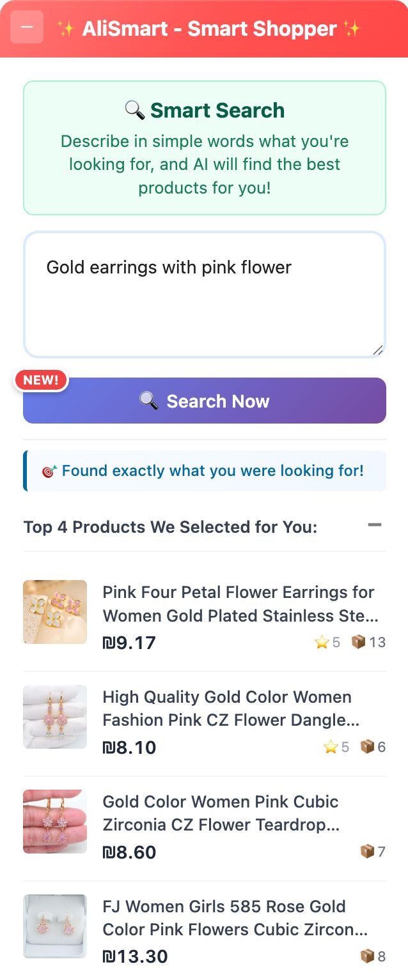Click thumbnail of Pink Four Petal Flower earrings

click(x=55, y=612)
